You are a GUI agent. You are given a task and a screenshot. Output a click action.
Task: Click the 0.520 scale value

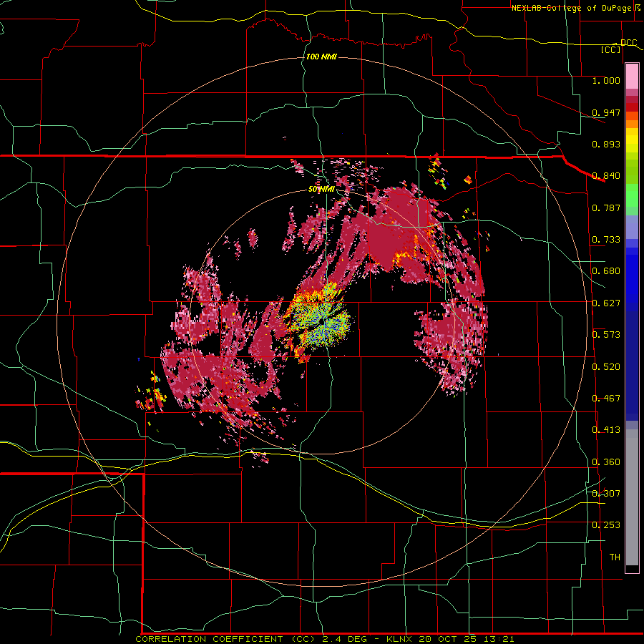[606, 367]
